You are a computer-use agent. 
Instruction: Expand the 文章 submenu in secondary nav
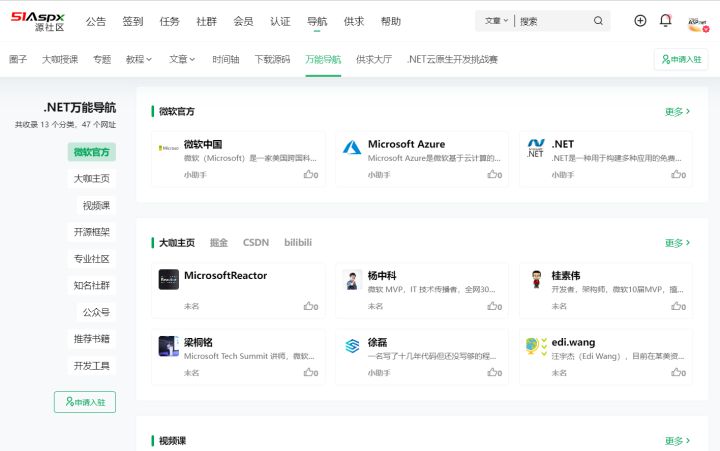click(x=182, y=59)
